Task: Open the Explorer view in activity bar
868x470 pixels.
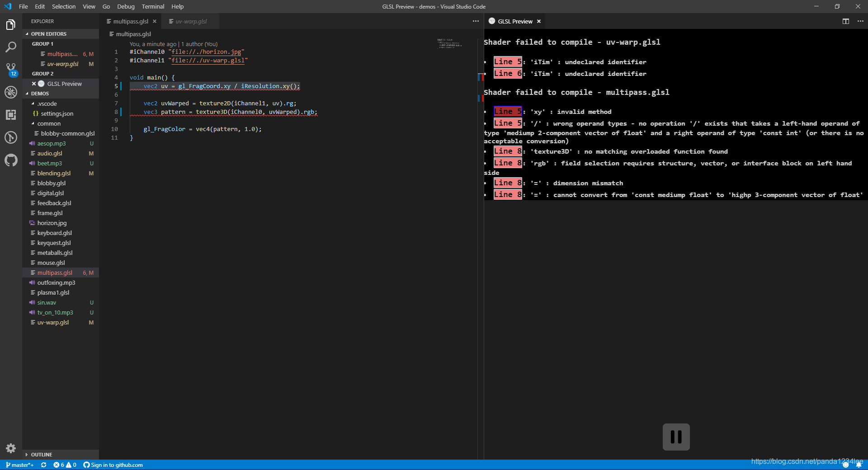Action: (x=11, y=24)
